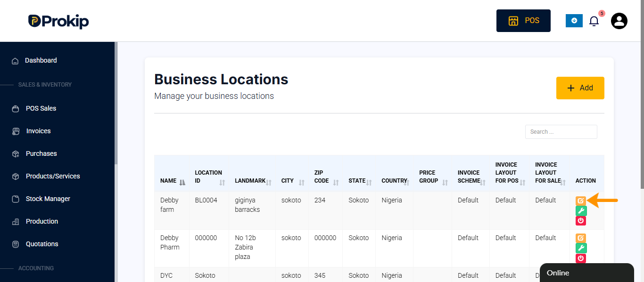Click the blue download arrow icon
644x282 pixels.
coord(574,21)
